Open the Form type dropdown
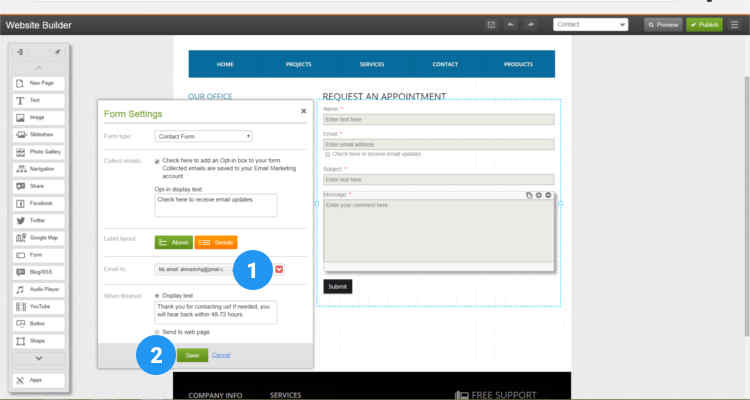Image resolution: width=750 pixels, height=400 pixels. click(203, 136)
